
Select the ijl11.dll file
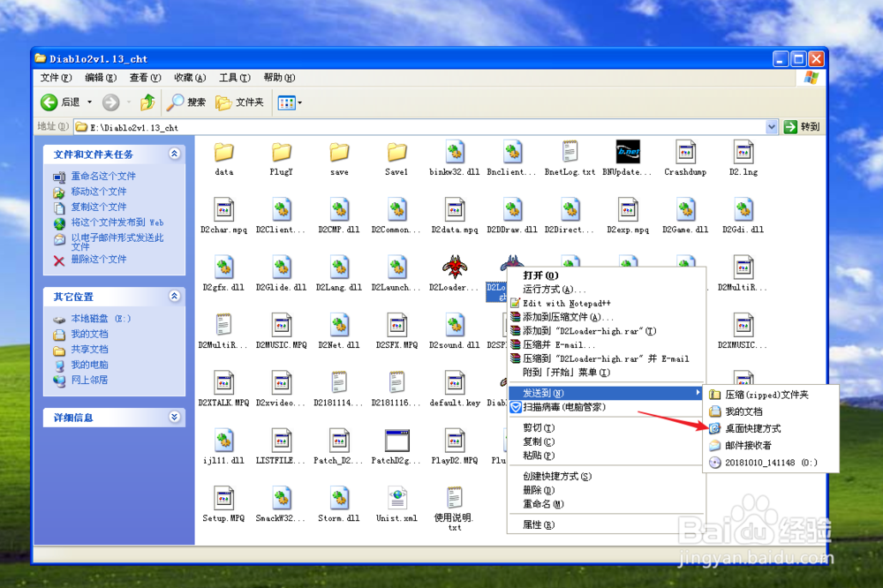223,448
